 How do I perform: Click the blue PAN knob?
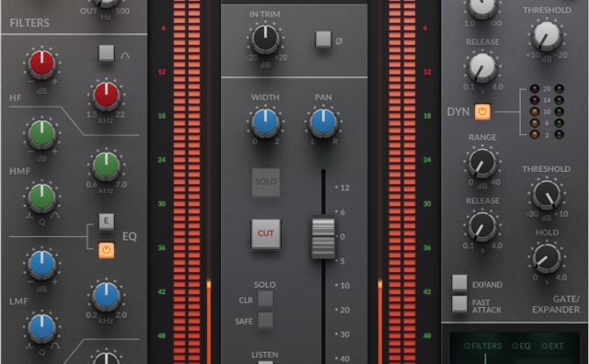click(x=323, y=121)
